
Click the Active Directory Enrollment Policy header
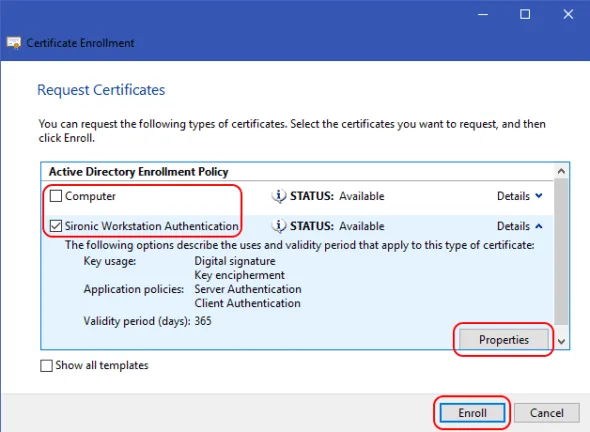click(x=138, y=172)
